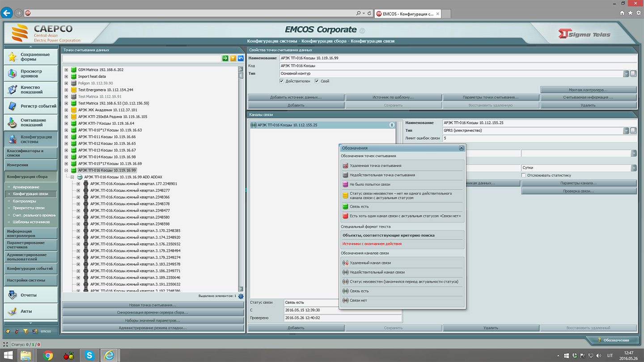Click Internet Explorer back arrow

point(7,13)
